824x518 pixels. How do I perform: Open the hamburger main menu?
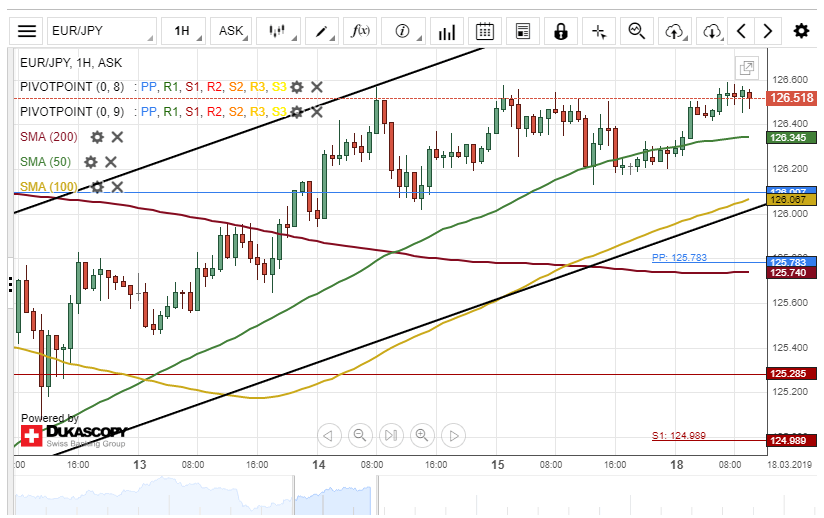pyautogui.click(x=27, y=31)
